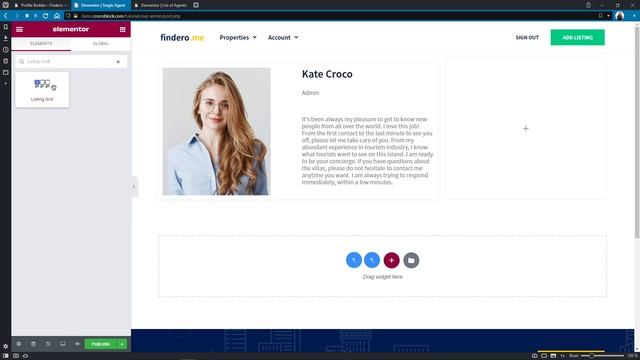
Task: Select the Admin role text
Action: click(310, 93)
